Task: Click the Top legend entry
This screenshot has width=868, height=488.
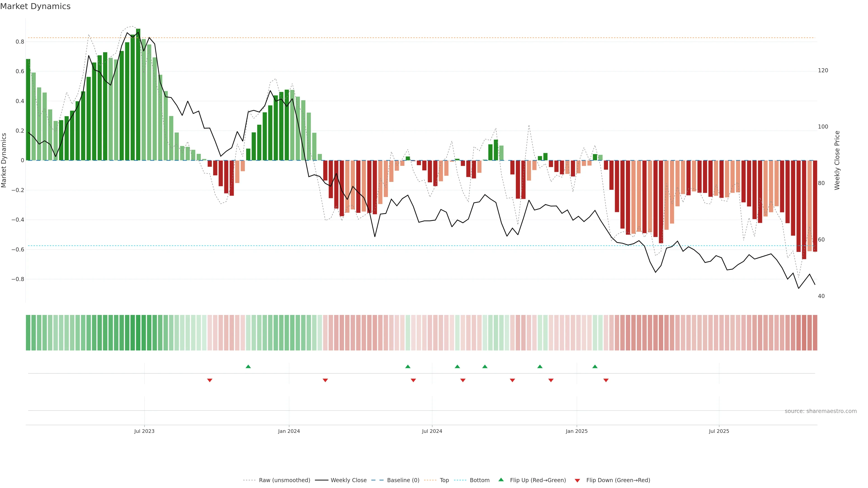Action: coord(444,480)
